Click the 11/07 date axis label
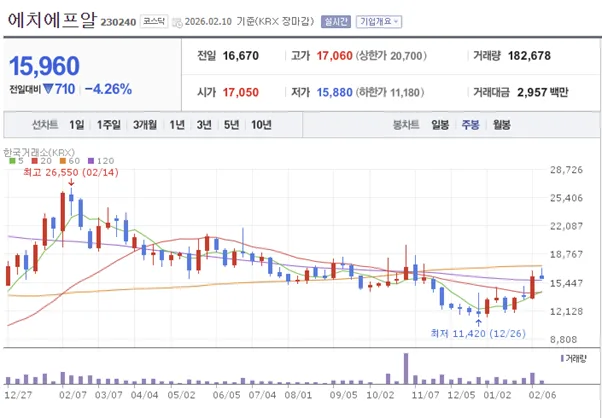Screen dimensions: 602x418 [425, 395]
